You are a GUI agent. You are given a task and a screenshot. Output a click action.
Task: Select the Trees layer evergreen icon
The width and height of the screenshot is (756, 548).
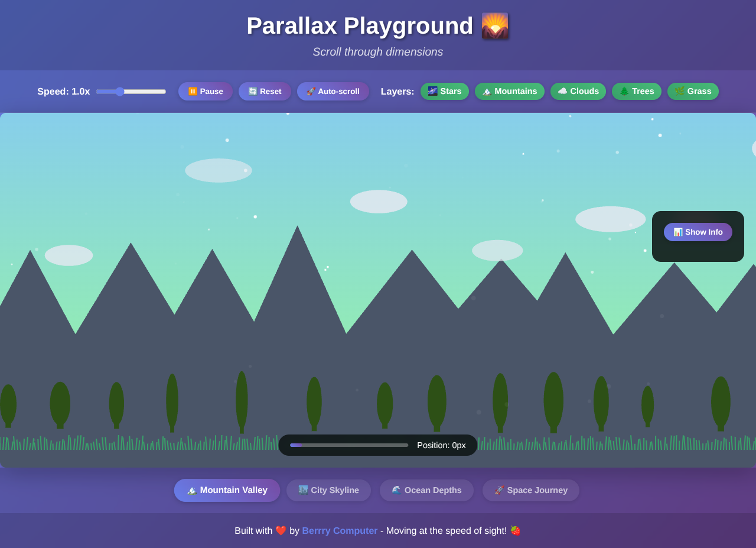click(624, 91)
